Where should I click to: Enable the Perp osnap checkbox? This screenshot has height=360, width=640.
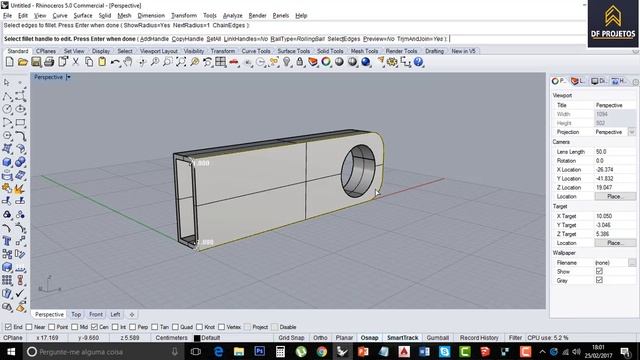[133, 327]
